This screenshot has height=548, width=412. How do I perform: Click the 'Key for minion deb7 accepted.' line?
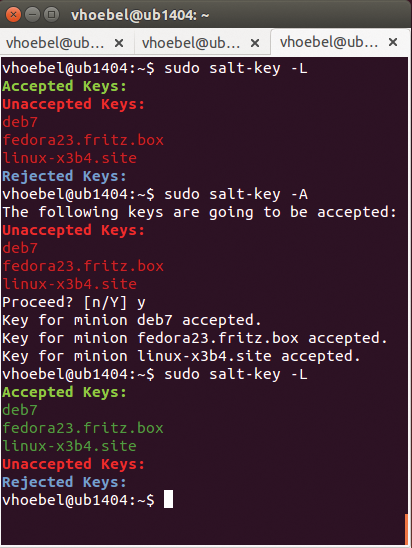point(132,320)
